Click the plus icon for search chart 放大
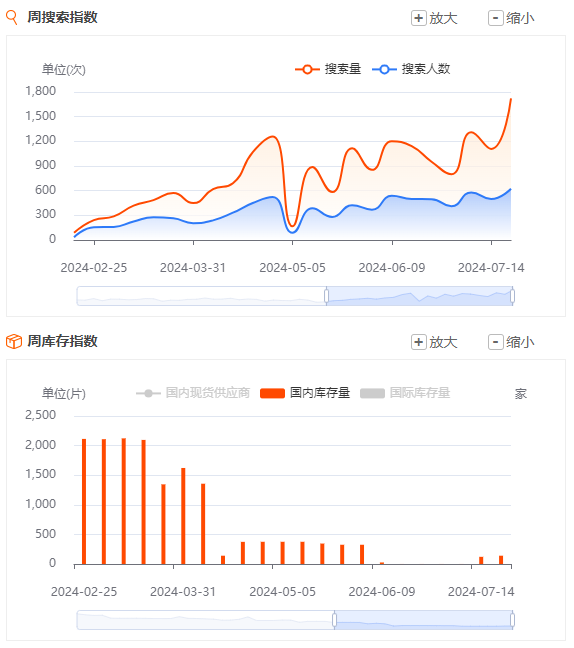 point(419,18)
